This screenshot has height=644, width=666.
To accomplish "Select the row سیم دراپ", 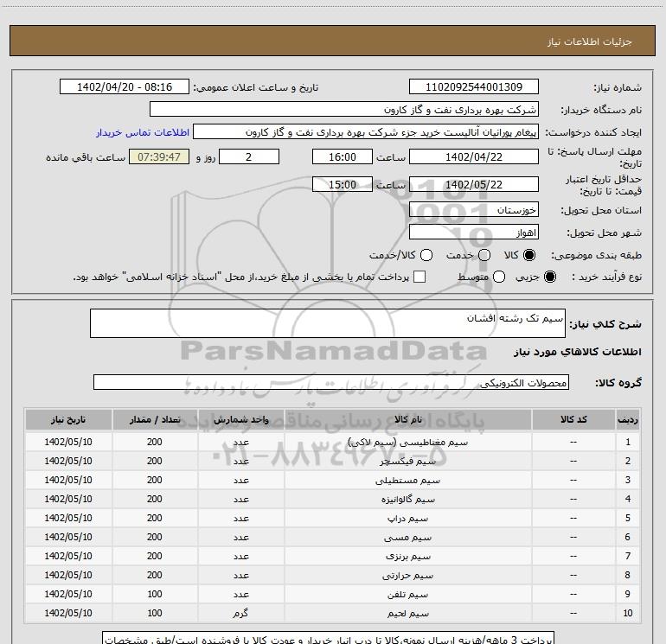I will pyautogui.click(x=333, y=518).
